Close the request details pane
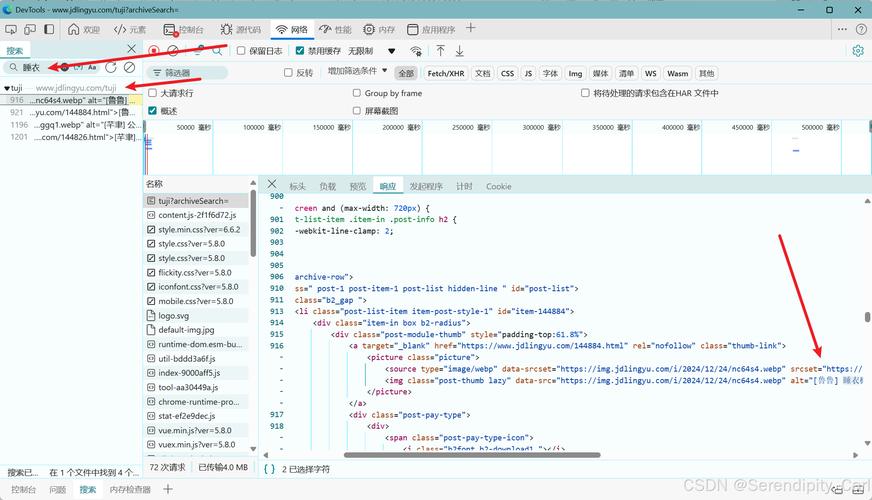Viewport: 872px width, 500px height. [x=271, y=185]
